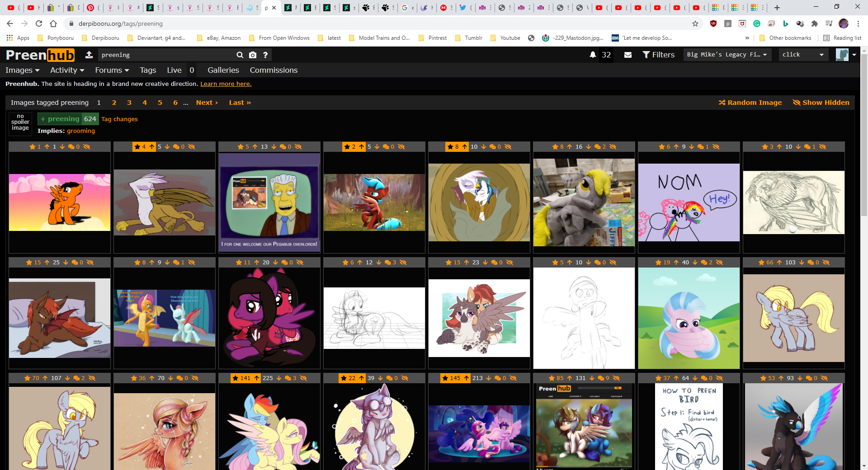Open the Filters funnel link
Screen dimensions: 868x470
(x=659, y=55)
